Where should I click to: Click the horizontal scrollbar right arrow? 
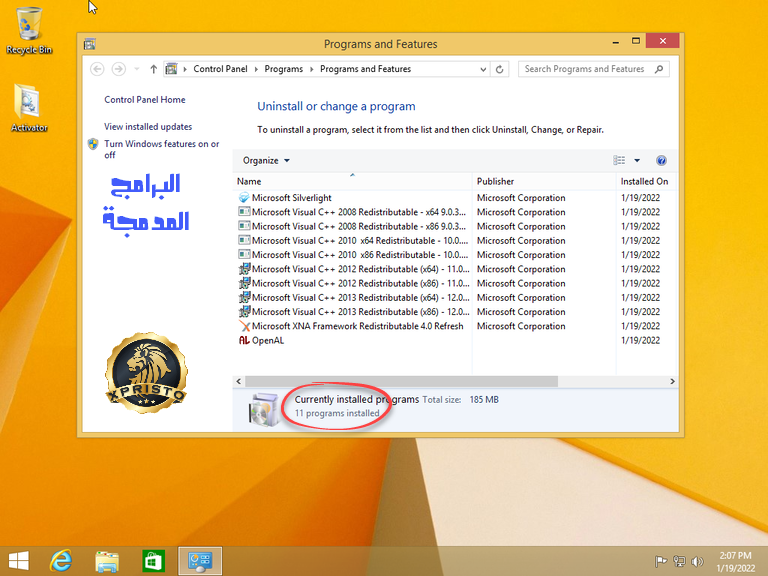[x=672, y=381]
